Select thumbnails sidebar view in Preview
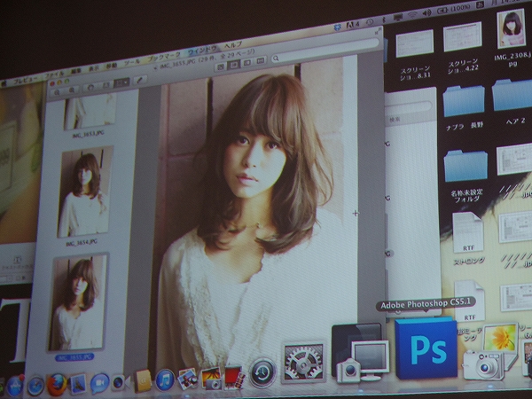This screenshot has height=399, width=532. tap(234, 65)
